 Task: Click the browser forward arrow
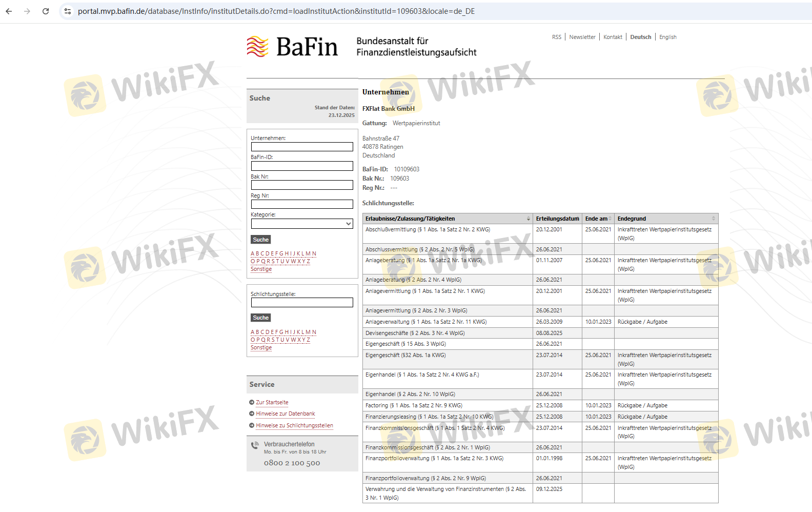click(27, 11)
